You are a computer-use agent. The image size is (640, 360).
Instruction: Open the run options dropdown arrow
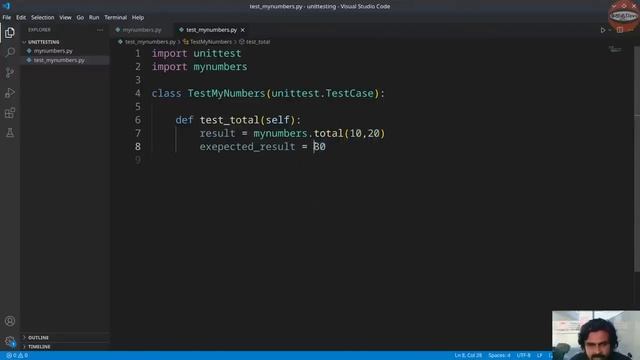pos(610,30)
